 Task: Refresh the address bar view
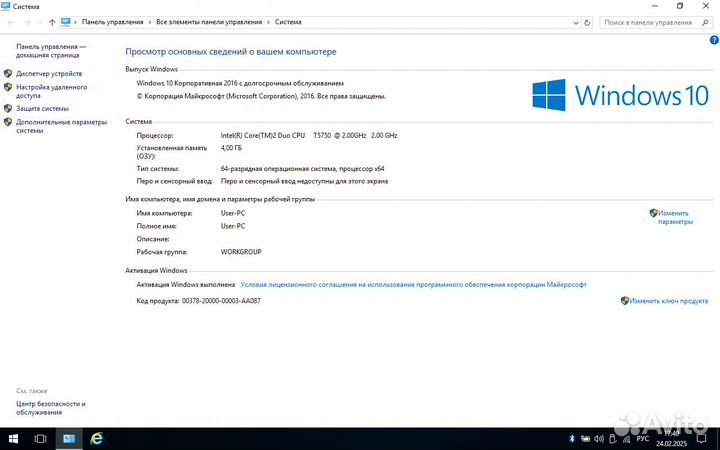coord(587,22)
